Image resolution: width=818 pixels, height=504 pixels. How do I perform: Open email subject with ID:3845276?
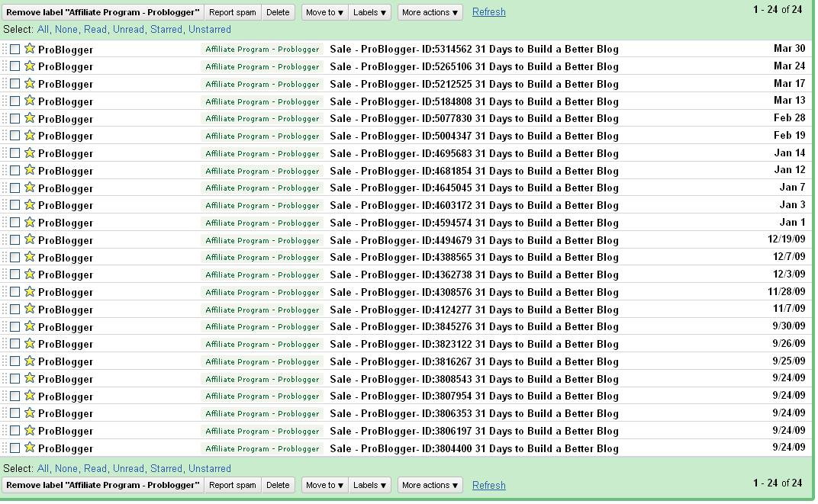(x=474, y=327)
